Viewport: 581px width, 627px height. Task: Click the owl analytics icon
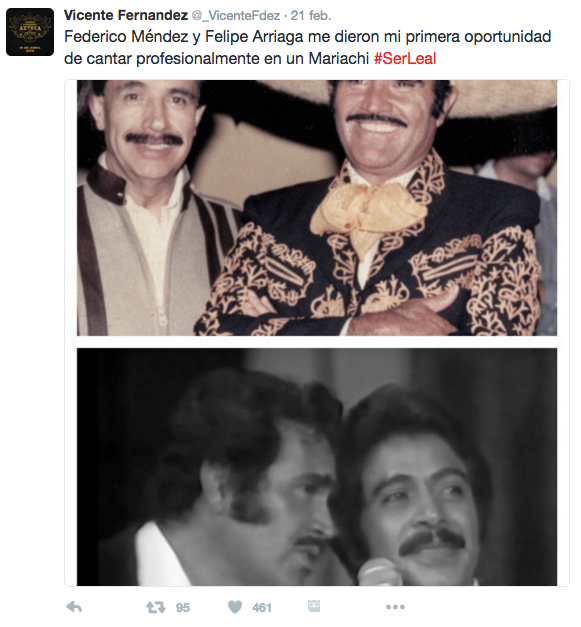tap(314, 606)
